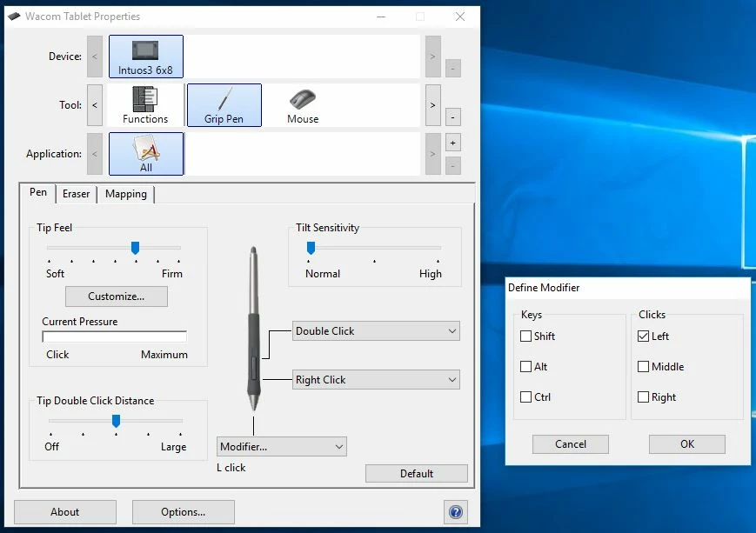Viewport: 756px width, 533px height.
Task: Select the Grip Pen tool icon
Action: [x=224, y=105]
